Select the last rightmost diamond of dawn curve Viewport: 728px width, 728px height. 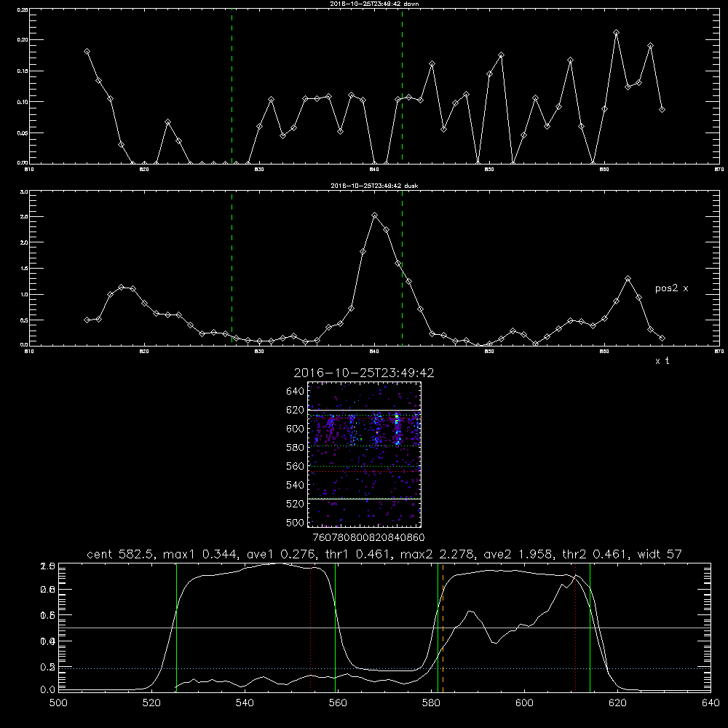click(662, 110)
